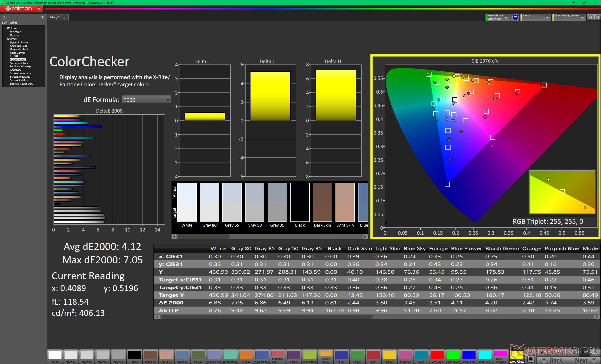This screenshot has height=364, width=601.
Task: Click the pin dot above SDR Toolkit
Action: click(4, 17)
